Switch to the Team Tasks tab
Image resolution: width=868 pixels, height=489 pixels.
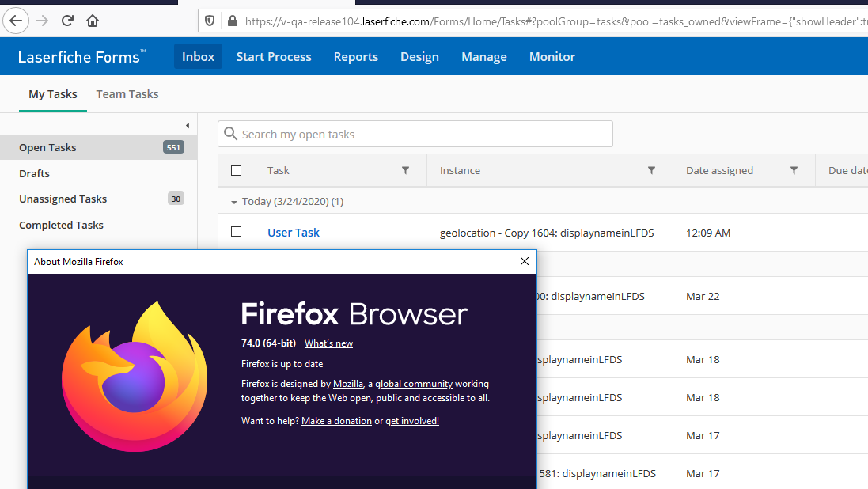click(127, 94)
